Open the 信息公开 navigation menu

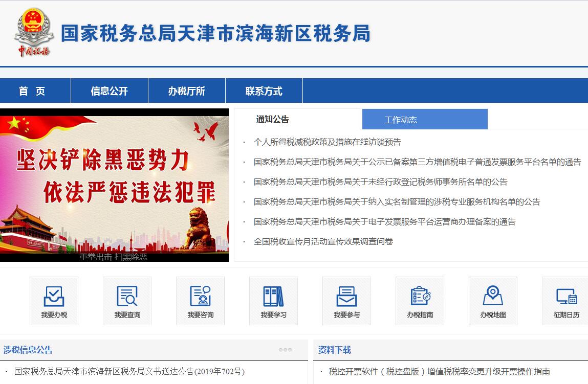(109, 91)
